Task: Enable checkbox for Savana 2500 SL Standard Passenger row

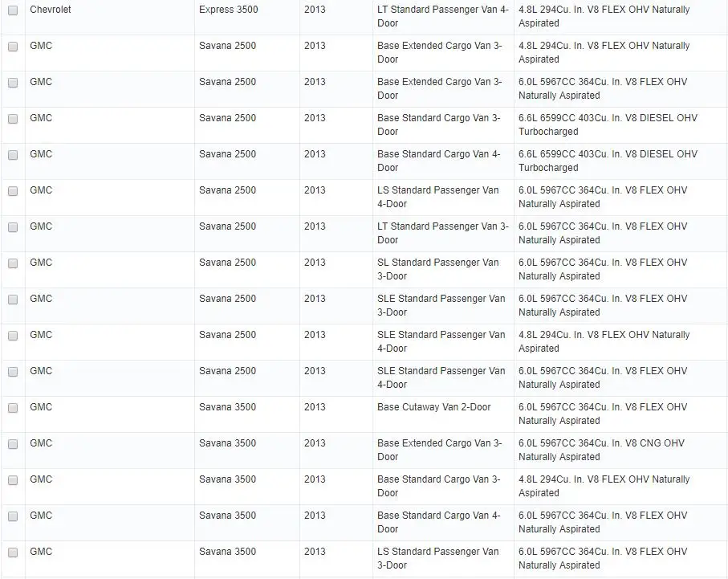Action: (13, 263)
